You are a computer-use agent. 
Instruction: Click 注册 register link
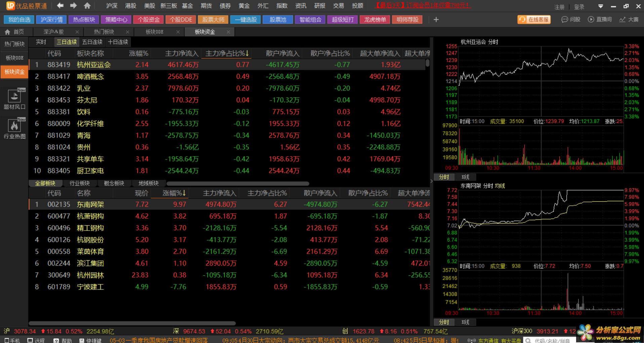coord(559,7)
